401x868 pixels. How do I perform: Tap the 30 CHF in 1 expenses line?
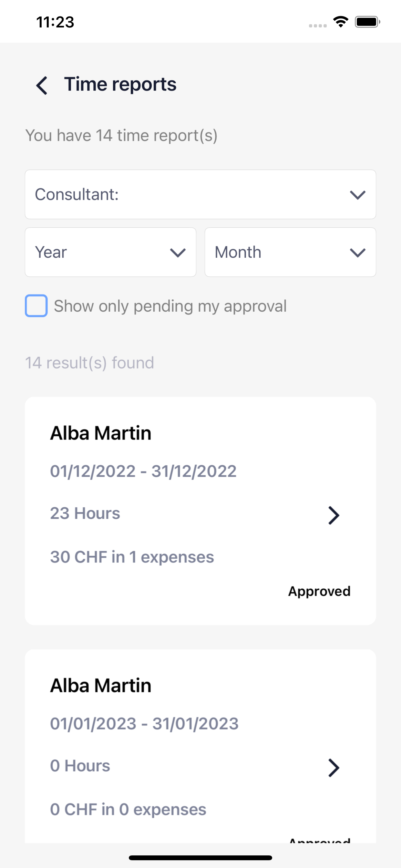[x=132, y=557]
